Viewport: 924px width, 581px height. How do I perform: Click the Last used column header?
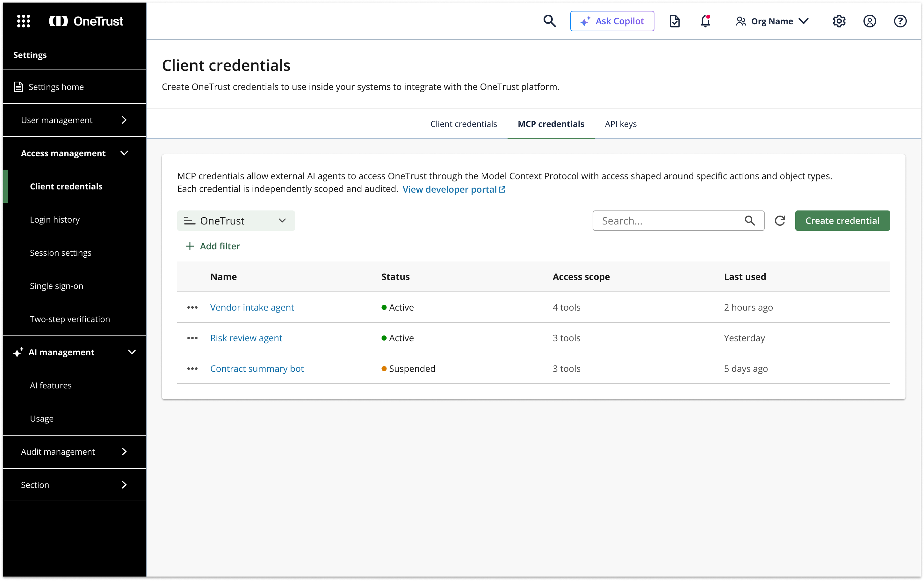coord(745,277)
